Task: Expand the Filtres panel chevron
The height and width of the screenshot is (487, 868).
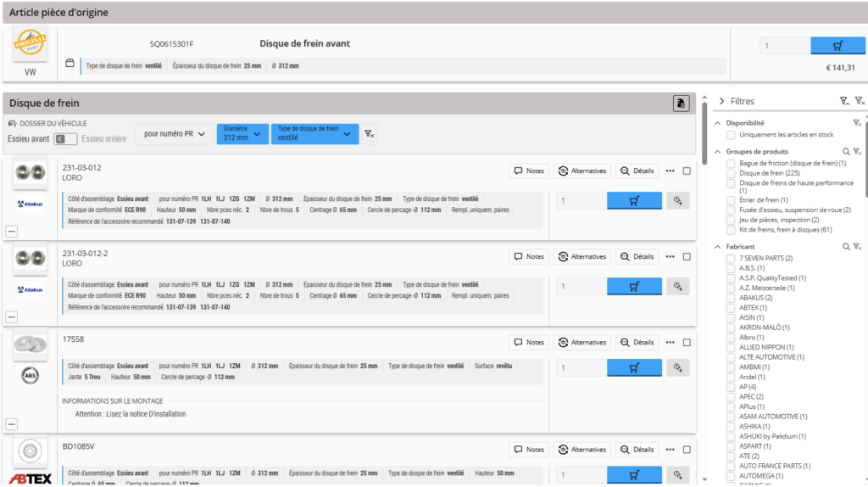Action: pos(722,101)
